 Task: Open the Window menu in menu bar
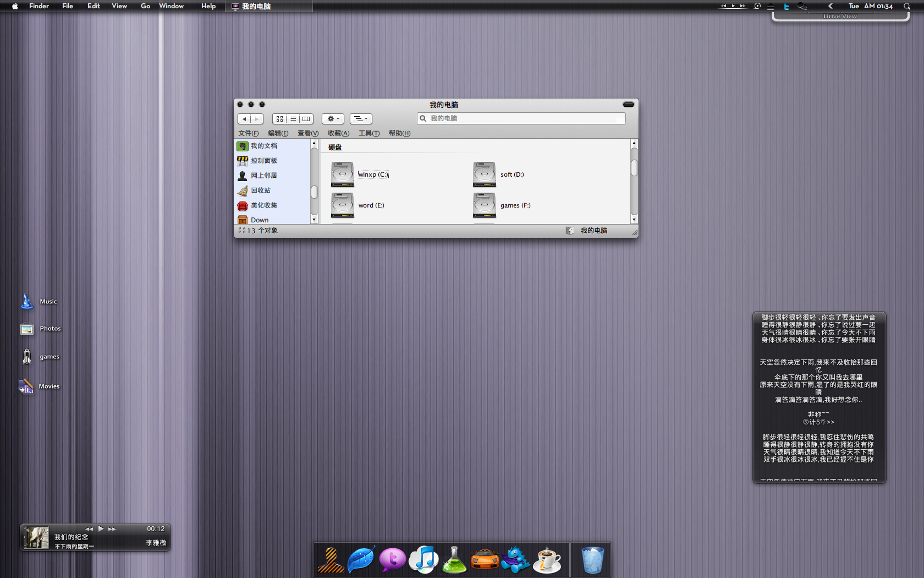tap(171, 6)
